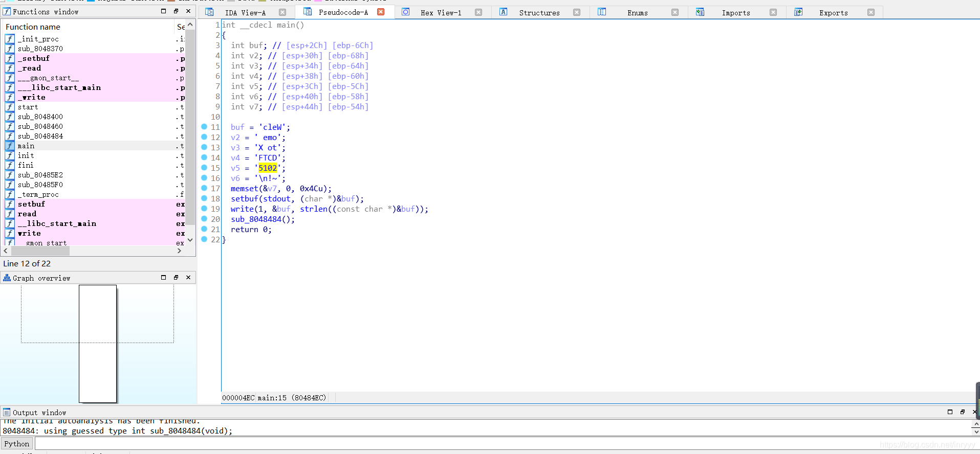Toggle breakpoint dot on line 22

coord(204,239)
